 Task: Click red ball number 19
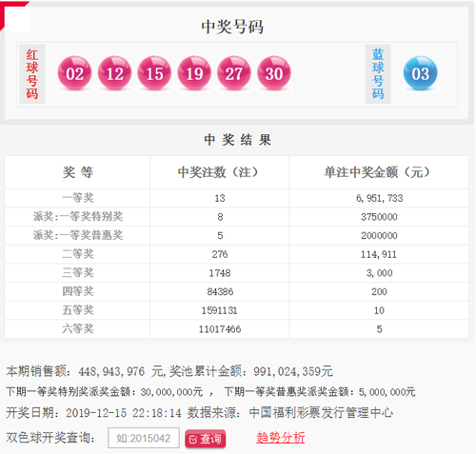194,73
